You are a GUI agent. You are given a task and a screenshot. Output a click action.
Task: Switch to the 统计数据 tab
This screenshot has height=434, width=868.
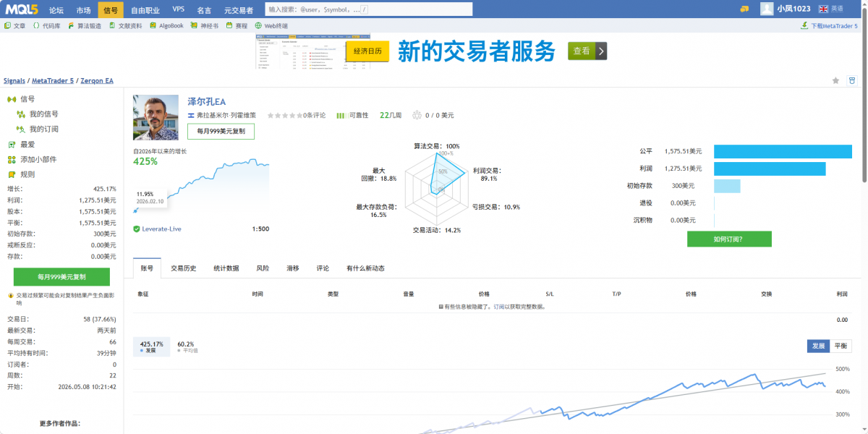(x=226, y=268)
